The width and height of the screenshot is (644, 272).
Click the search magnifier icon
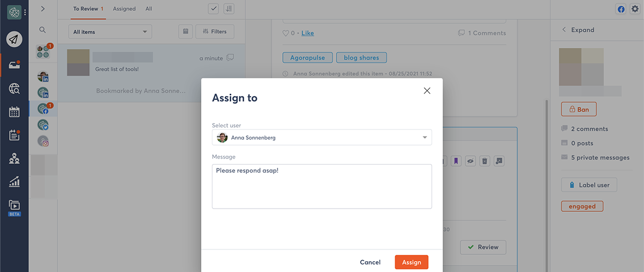pyautogui.click(x=42, y=30)
